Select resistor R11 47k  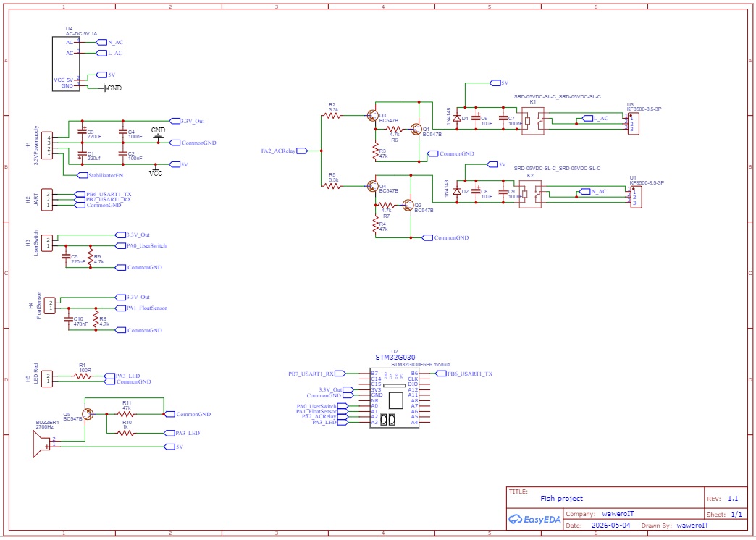(x=127, y=413)
